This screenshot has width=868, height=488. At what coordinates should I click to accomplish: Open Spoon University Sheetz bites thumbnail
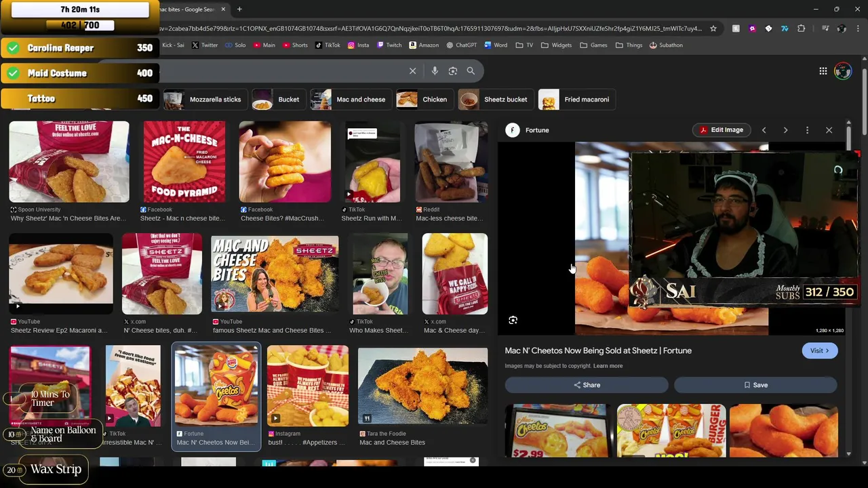coord(69,162)
